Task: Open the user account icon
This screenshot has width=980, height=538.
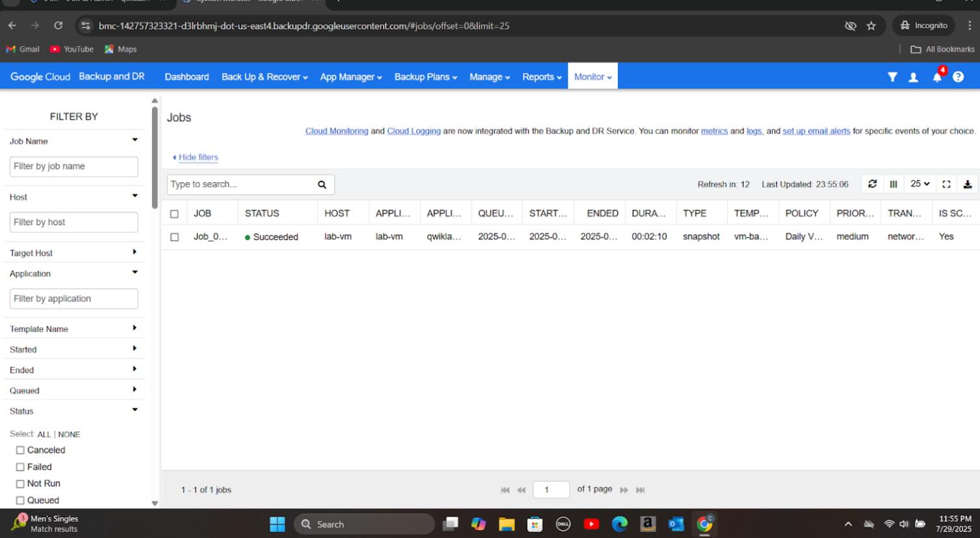Action: coord(913,77)
